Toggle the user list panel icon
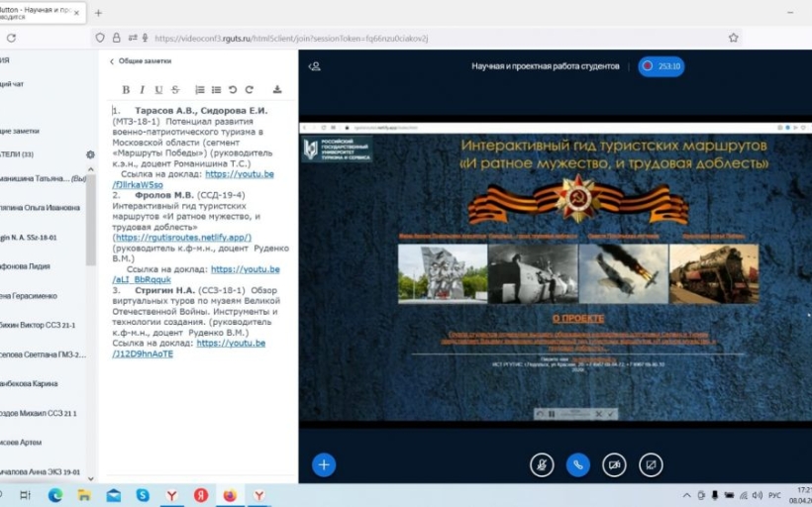 pyautogui.click(x=314, y=66)
